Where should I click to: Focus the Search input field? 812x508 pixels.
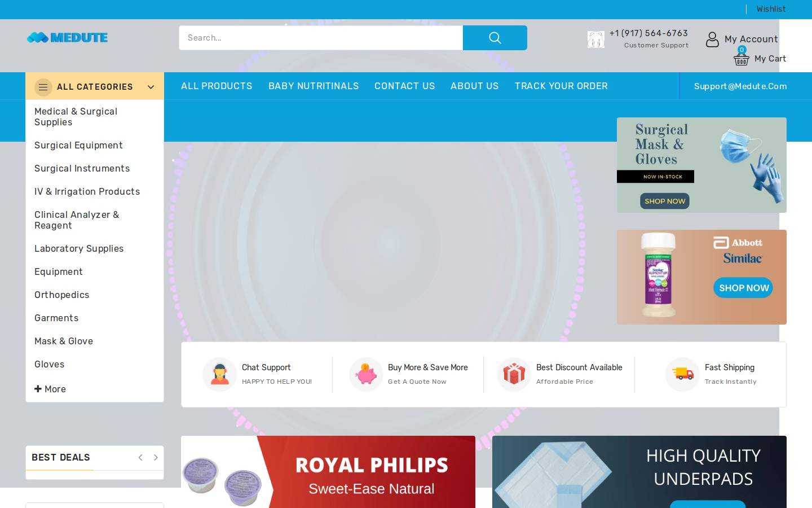click(321, 38)
